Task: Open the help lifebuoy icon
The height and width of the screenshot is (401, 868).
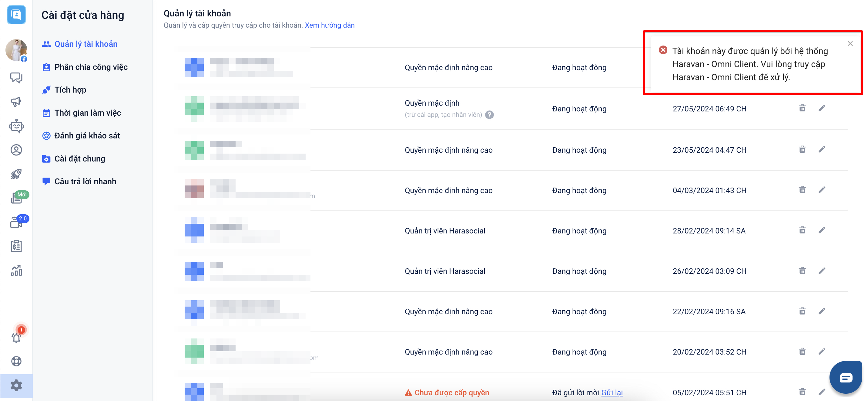Action: (16, 361)
